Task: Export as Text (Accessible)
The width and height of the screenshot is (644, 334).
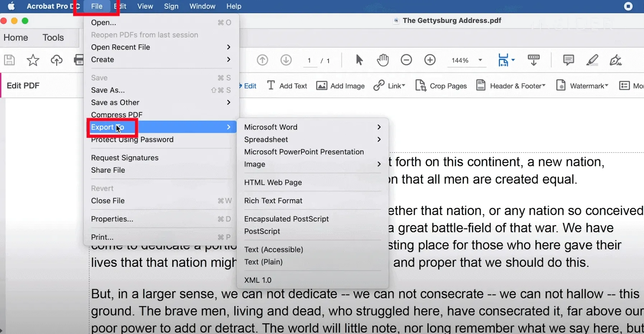Action: tap(313, 249)
